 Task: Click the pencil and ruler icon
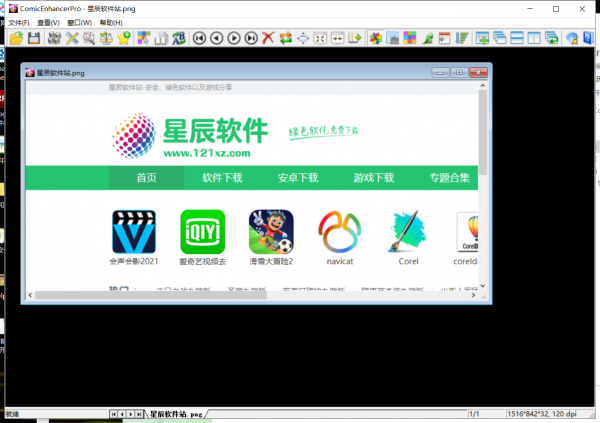pyautogui.click(x=72, y=38)
